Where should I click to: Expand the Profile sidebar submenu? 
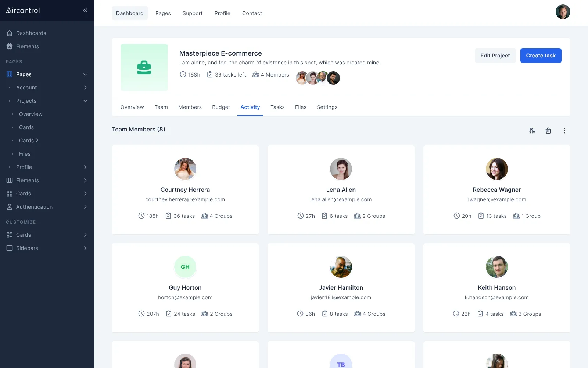pos(47,167)
